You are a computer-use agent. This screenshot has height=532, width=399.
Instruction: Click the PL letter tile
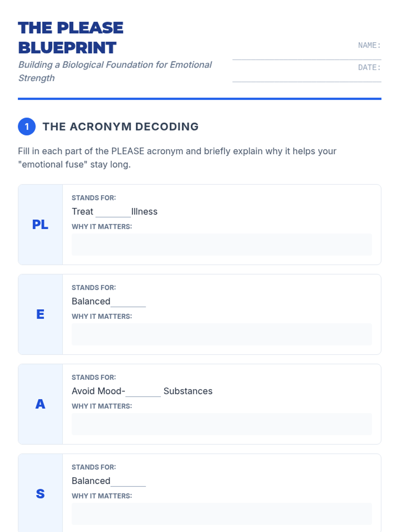click(x=40, y=225)
